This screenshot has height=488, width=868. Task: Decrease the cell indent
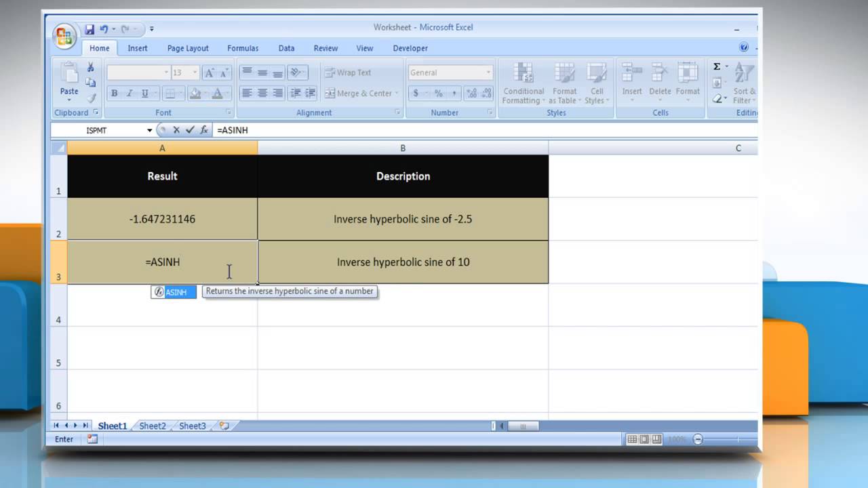pyautogui.click(x=296, y=94)
